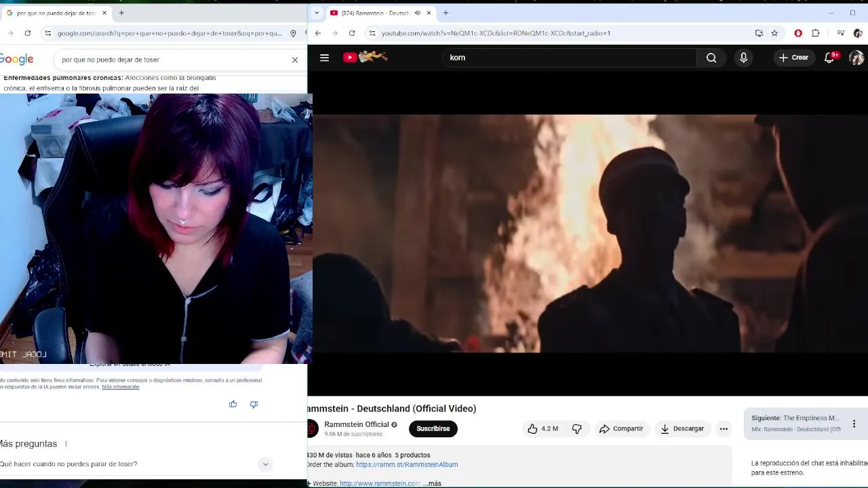This screenshot has height=488, width=868.
Task: Close the Rammstein YouTube tab
Action: 429,13
